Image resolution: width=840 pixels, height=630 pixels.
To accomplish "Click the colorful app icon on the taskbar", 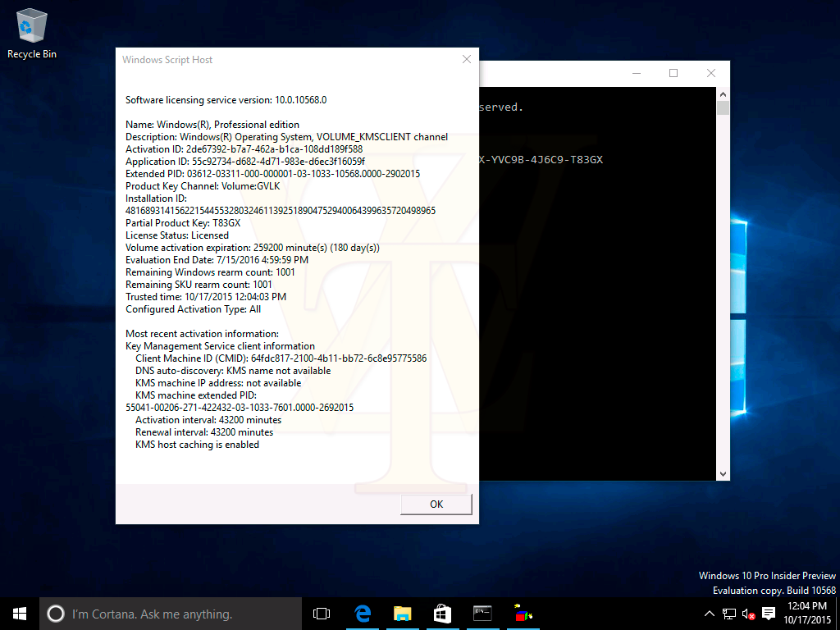I will click(x=523, y=614).
